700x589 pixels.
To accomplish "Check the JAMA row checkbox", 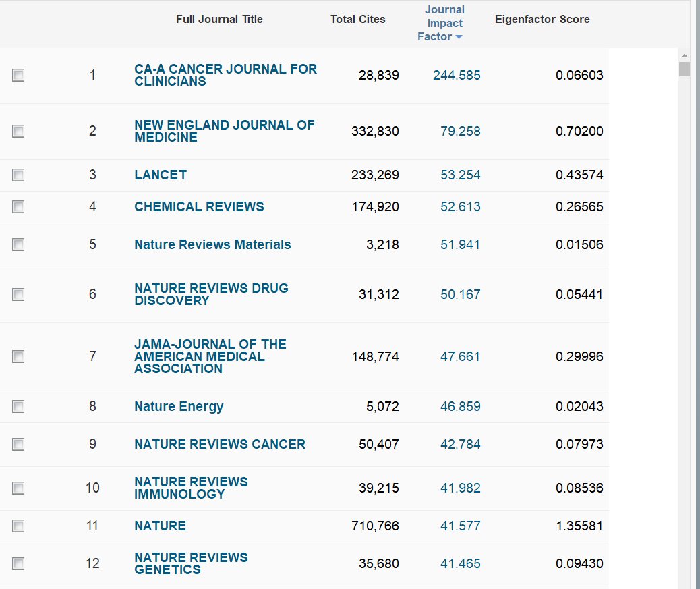I will (18, 357).
